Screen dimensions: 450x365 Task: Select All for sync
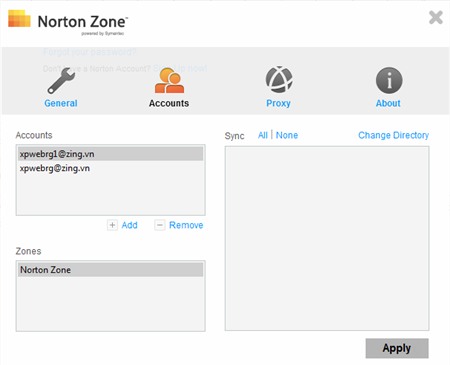pyautogui.click(x=263, y=135)
